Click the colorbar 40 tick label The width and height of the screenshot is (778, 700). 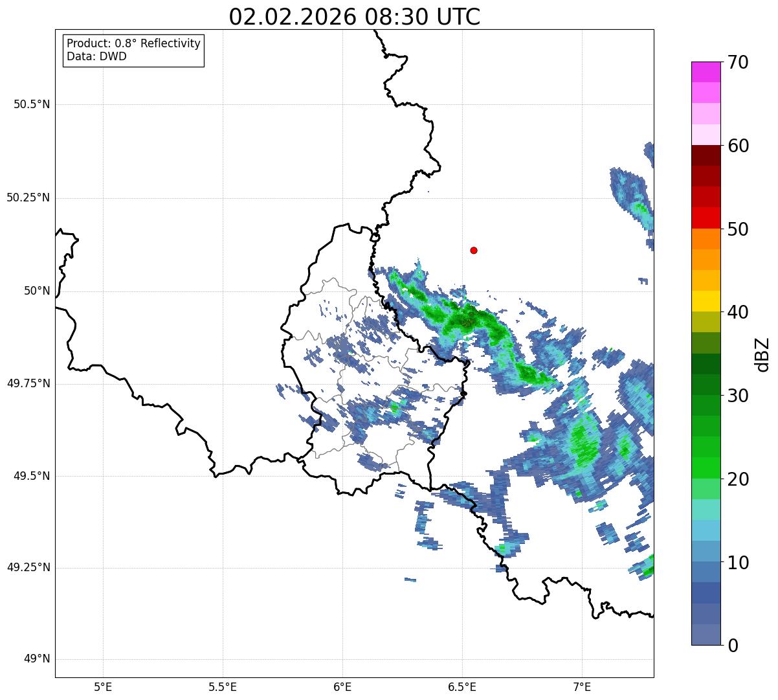click(x=737, y=312)
